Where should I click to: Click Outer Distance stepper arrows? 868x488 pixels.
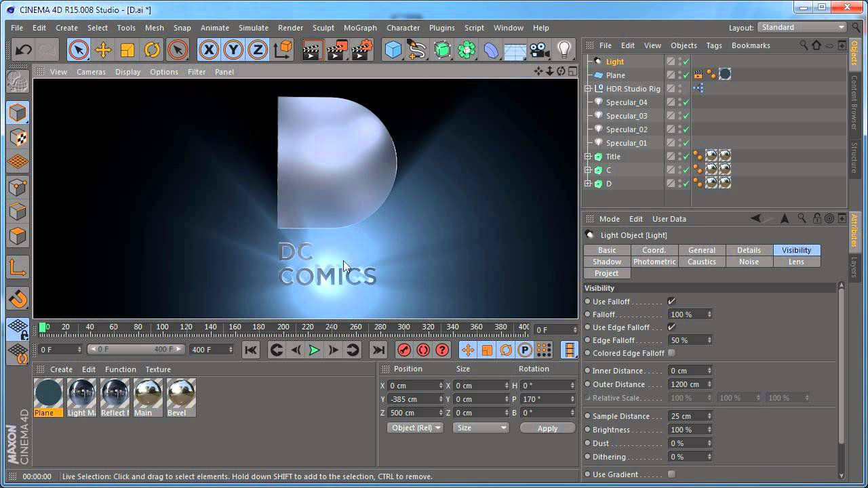(x=709, y=384)
